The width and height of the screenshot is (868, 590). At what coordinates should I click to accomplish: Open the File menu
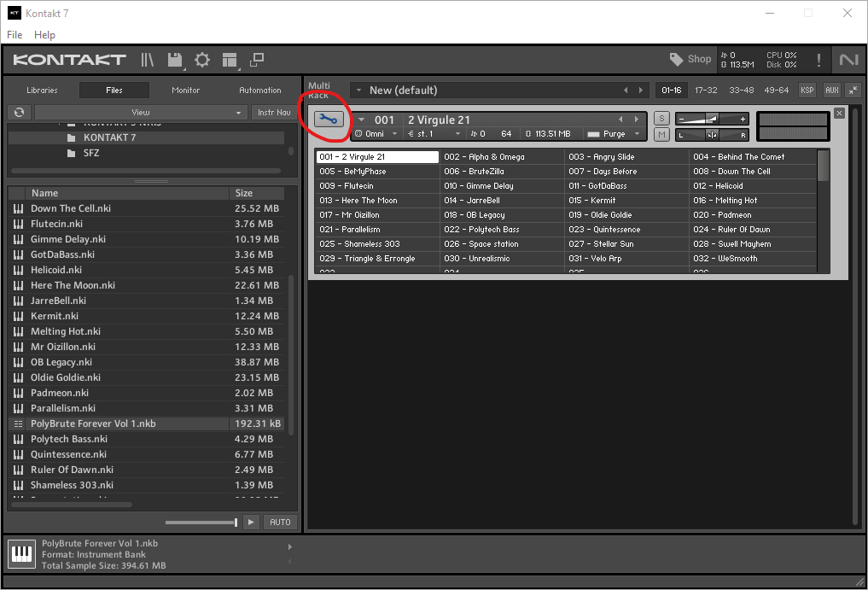tap(15, 35)
